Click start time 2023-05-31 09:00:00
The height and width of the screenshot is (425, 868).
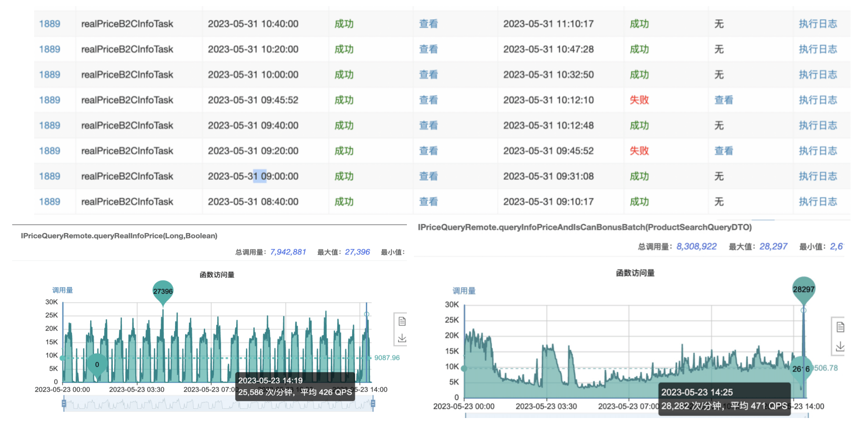(253, 176)
